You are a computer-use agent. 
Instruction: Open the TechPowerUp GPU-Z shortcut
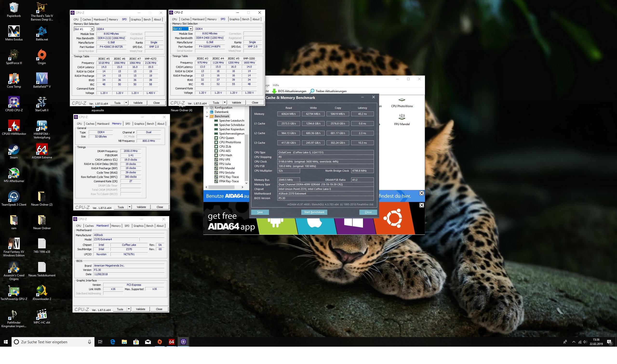point(14,291)
